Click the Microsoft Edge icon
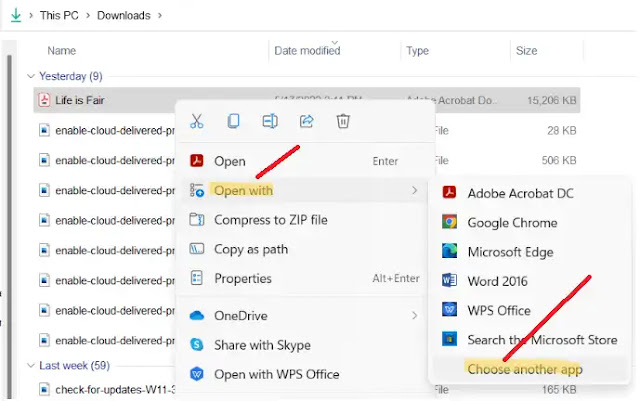The width and height of the screenshot is (640, 401). (449, 251)
